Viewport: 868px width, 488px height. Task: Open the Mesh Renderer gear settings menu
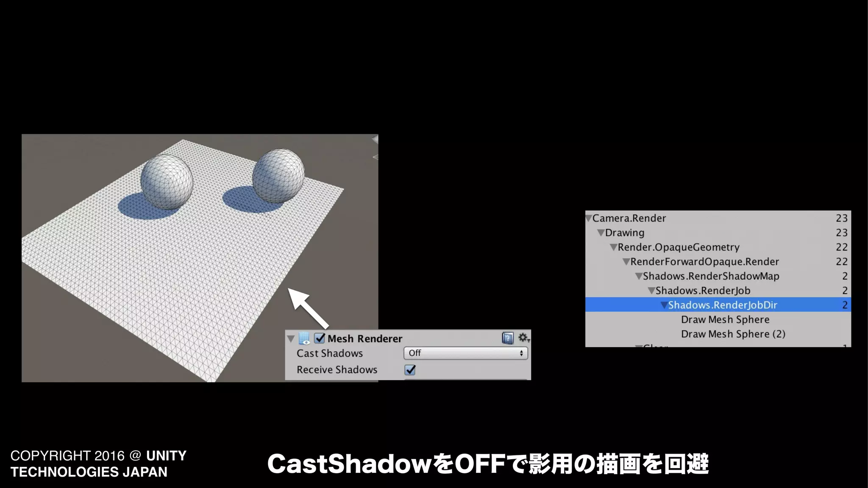[524, 338]
